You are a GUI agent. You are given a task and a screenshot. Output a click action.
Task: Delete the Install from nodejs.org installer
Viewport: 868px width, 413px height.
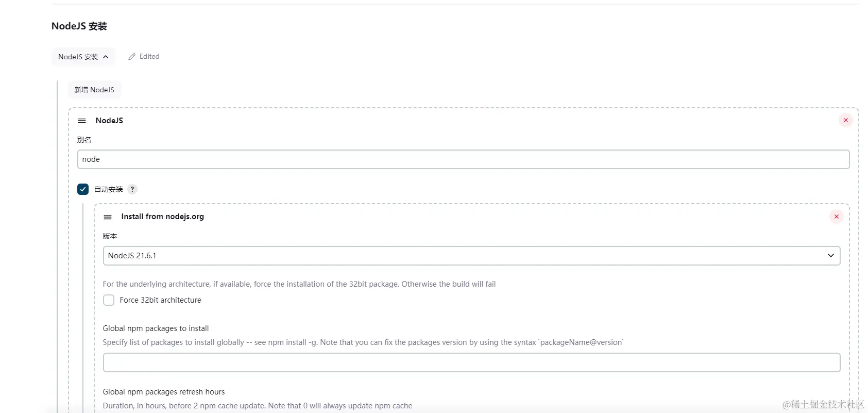pyautogui.click(x=836, y=217)
